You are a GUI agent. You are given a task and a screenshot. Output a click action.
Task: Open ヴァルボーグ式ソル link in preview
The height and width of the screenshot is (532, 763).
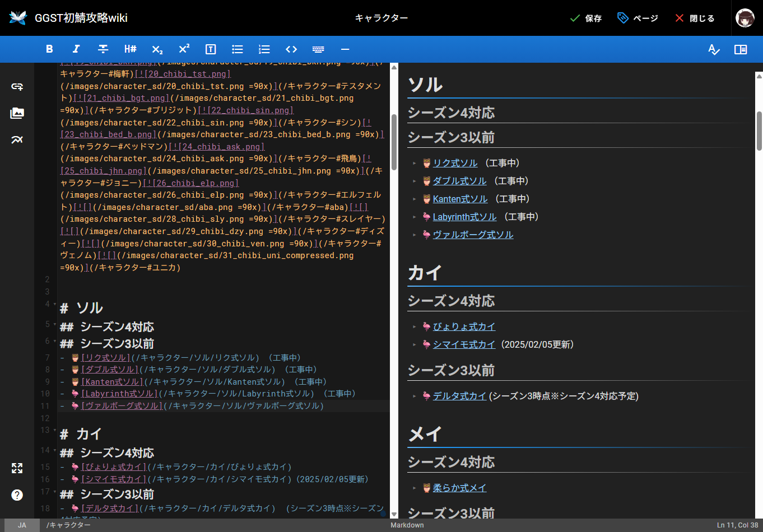(473, 235)
